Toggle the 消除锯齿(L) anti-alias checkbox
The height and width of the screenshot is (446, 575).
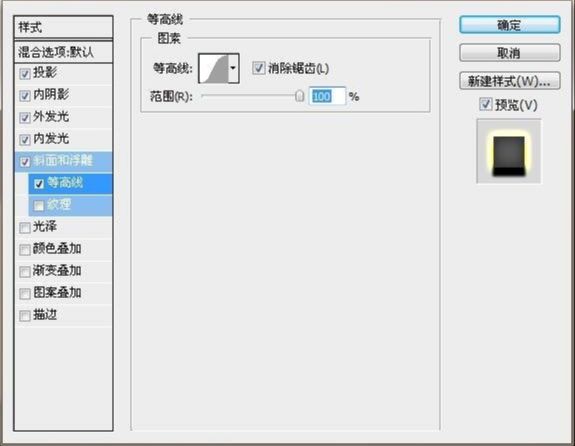(x=259, y=68)
